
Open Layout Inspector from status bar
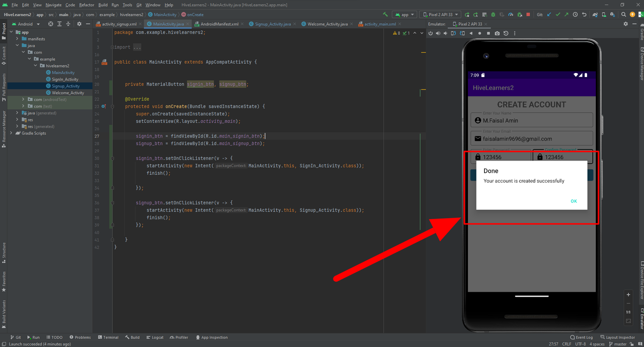tap(617, 337)
